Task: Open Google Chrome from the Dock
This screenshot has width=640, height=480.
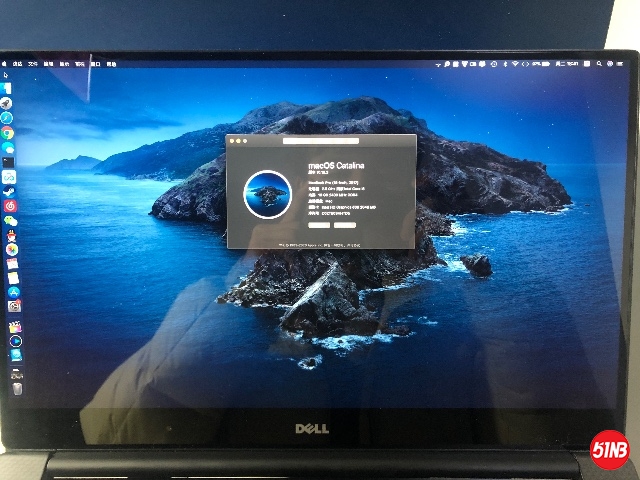Action: coord(7,132)
